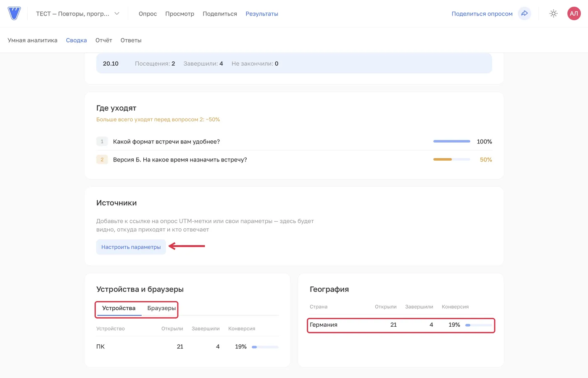Click the 19% conversion bar for ПК
This screenshot has height=378, width=588.
tap(265, 347)
